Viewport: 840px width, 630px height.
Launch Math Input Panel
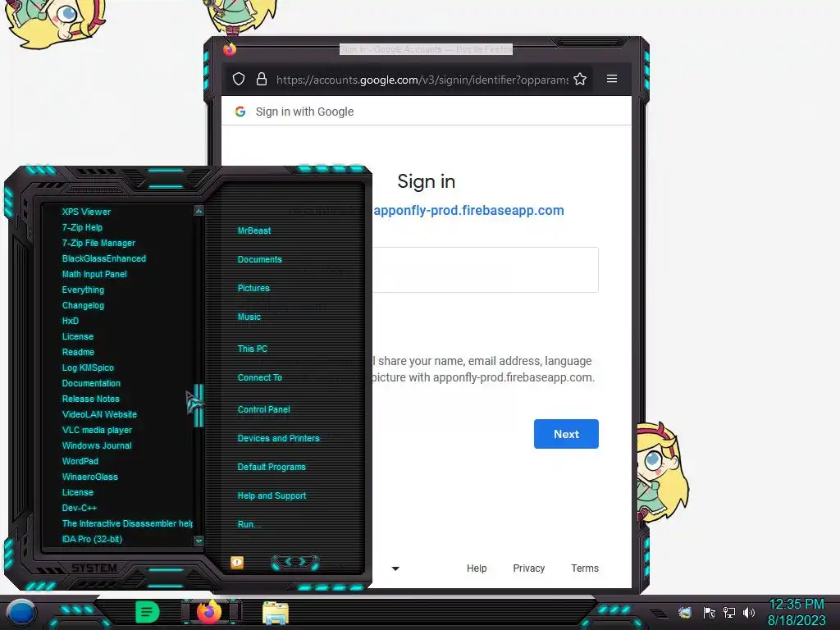point(94,274)
